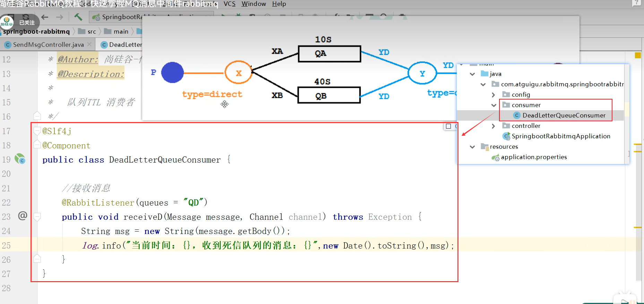Click line number 20 in gutter
The width and height of the screenshot is (644, 304).
coord(6,174)
